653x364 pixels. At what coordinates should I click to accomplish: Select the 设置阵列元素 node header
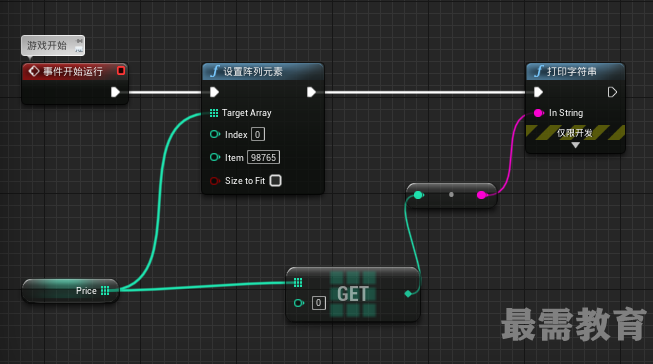point(263,71)
